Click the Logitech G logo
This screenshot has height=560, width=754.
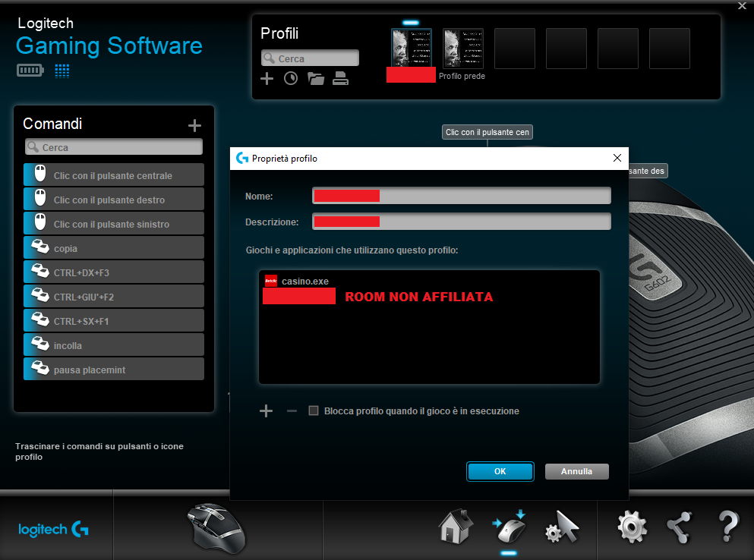(x=53, y=529)
